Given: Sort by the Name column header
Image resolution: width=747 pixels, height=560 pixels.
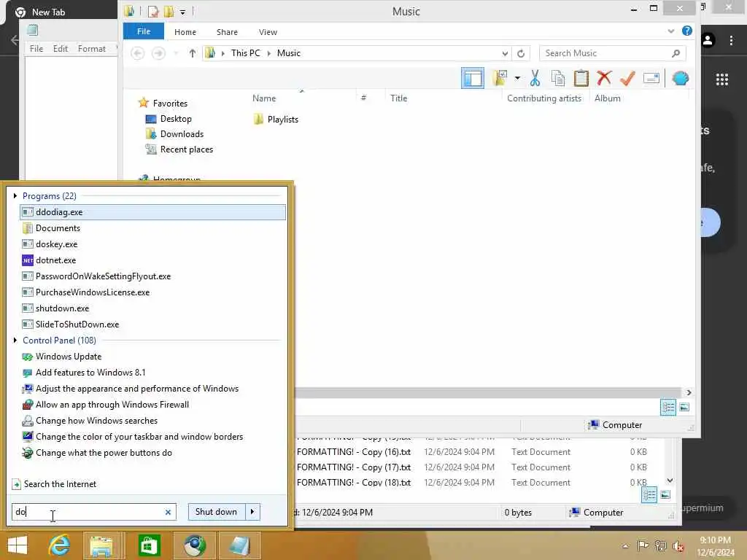Looking at the screenshot, I should click(x=264, y=98).
